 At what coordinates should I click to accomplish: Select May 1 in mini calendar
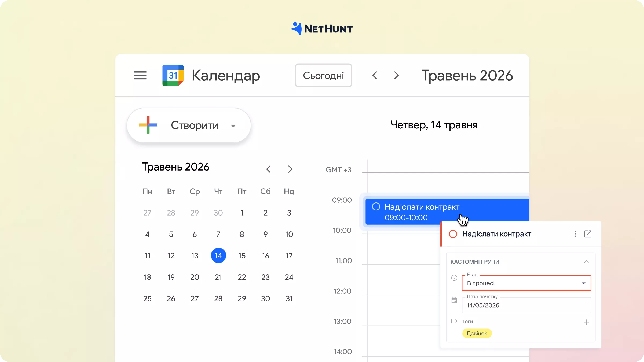point(242,213)
